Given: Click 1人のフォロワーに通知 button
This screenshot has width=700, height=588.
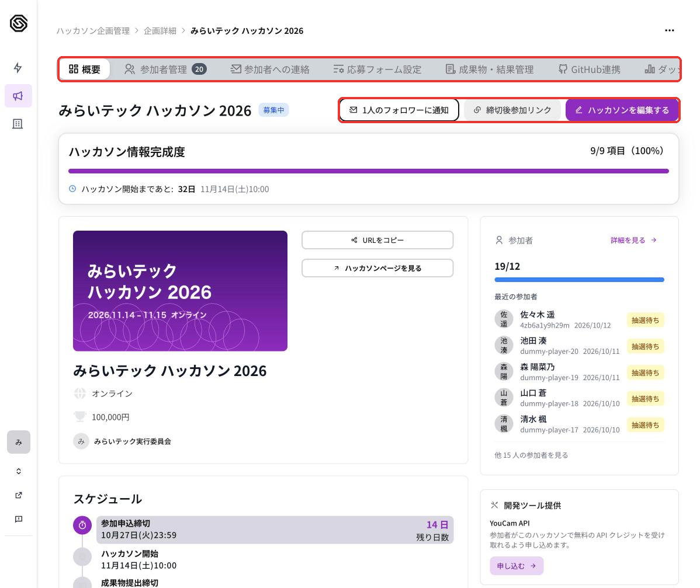Looking at the screenshot, I should [398, 110].
